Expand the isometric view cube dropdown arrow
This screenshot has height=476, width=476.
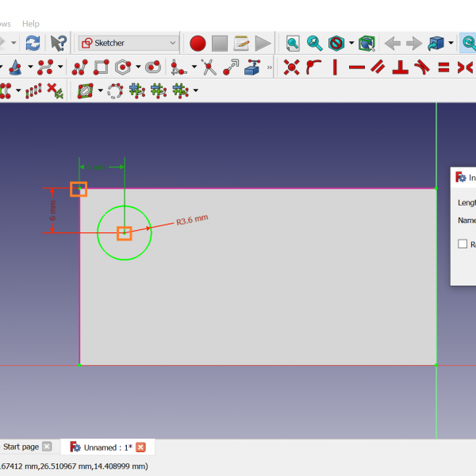(x=451, y=43)
